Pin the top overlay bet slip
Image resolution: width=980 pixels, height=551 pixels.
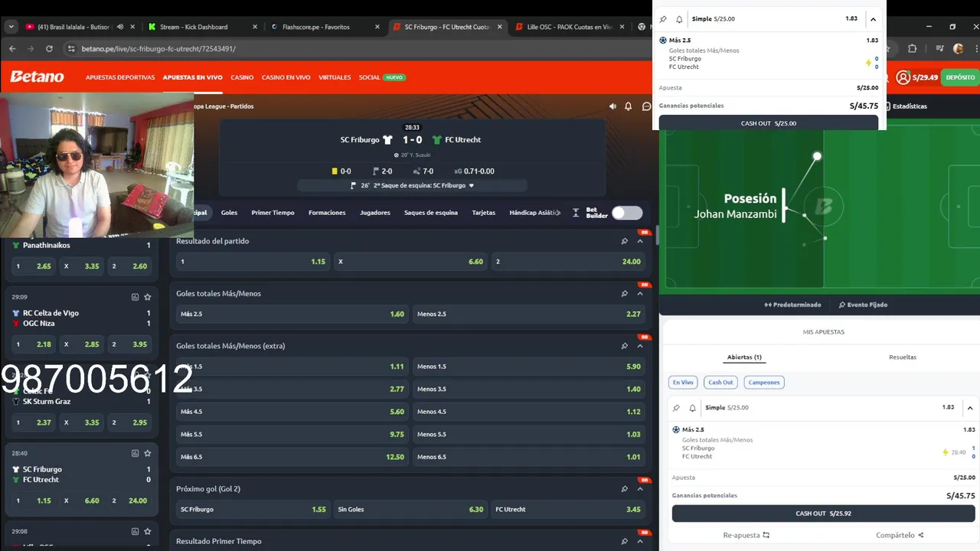click(x=663, y=19)
